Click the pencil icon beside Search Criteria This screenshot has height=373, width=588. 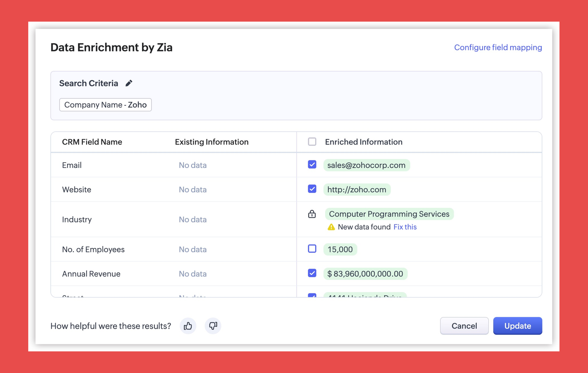129,83
